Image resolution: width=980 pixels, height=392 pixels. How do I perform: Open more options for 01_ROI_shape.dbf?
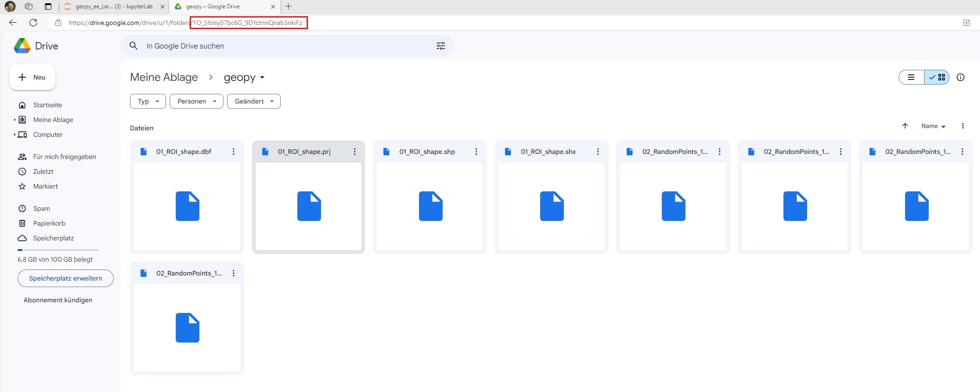[234, 152]
